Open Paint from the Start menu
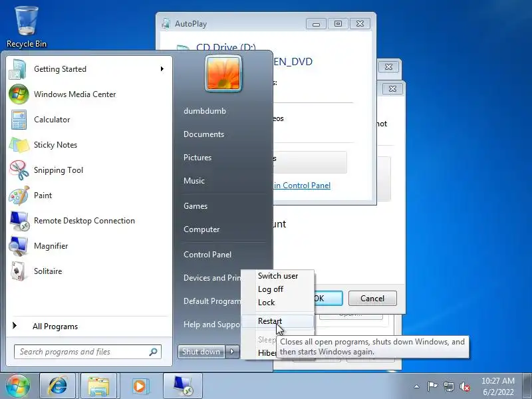 point(89,196)
